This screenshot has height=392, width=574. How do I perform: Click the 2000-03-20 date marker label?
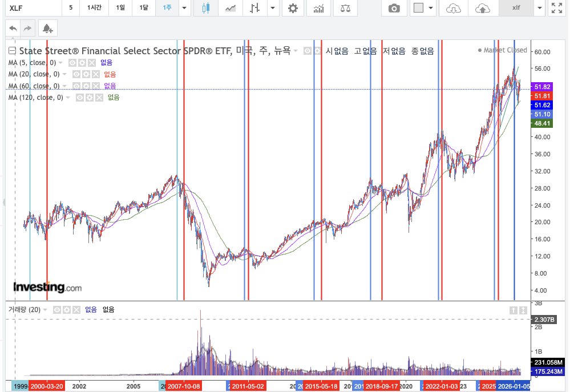tap(47, 386)
